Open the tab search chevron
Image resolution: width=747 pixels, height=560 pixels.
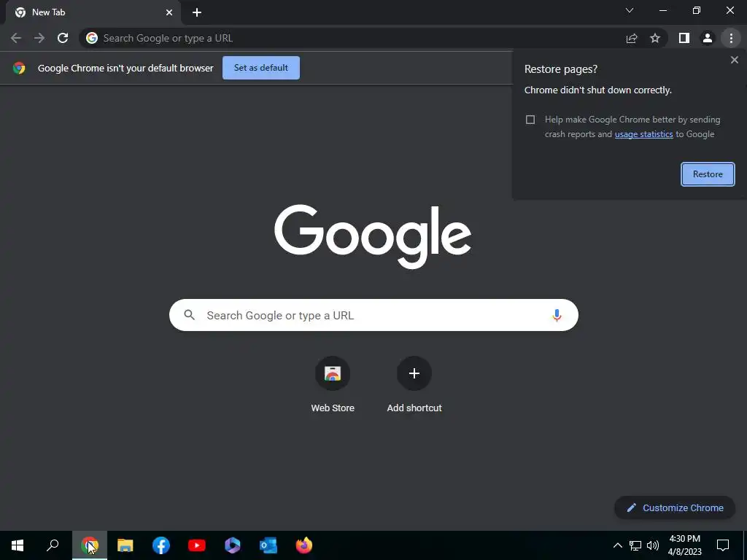[630, 10]
